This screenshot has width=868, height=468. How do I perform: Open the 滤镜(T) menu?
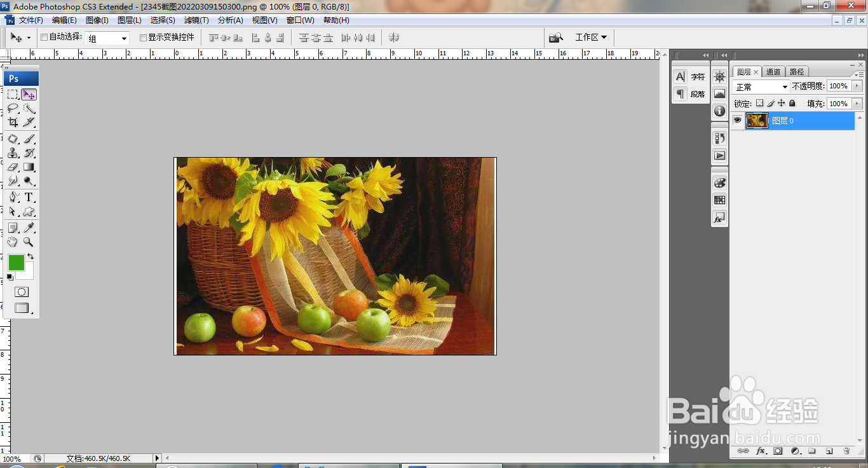pyautogui.click(x=196, y=20)
